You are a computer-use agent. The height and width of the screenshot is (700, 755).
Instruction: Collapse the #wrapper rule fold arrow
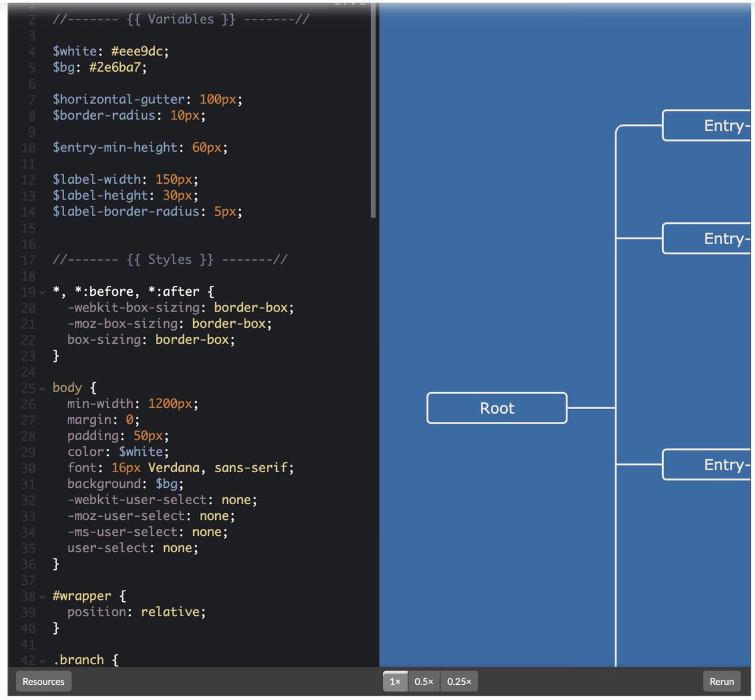coord(42,597)
